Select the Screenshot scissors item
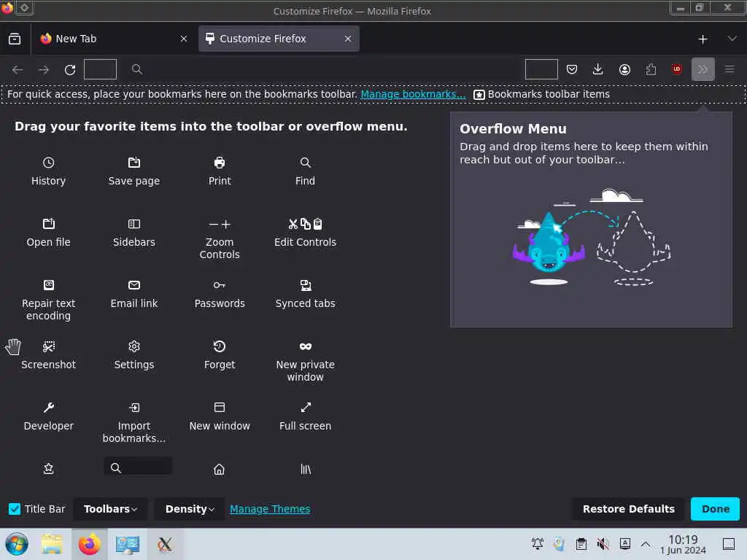 (48, 355)
